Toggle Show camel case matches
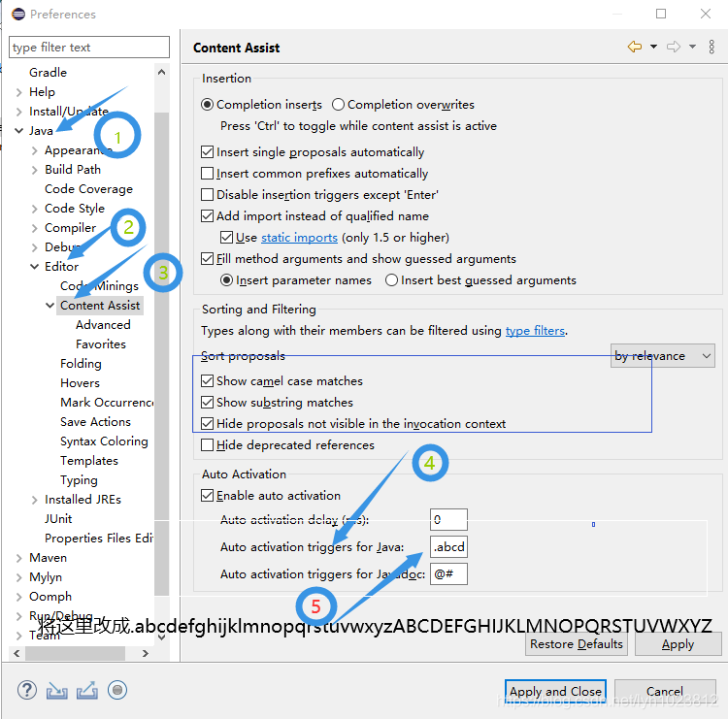 click(x=207, y=381)
